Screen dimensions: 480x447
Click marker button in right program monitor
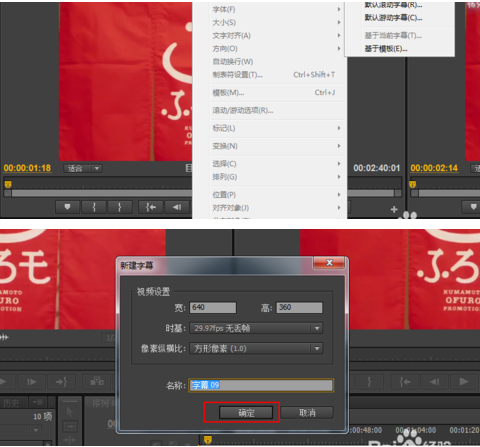tap(473, 207)
